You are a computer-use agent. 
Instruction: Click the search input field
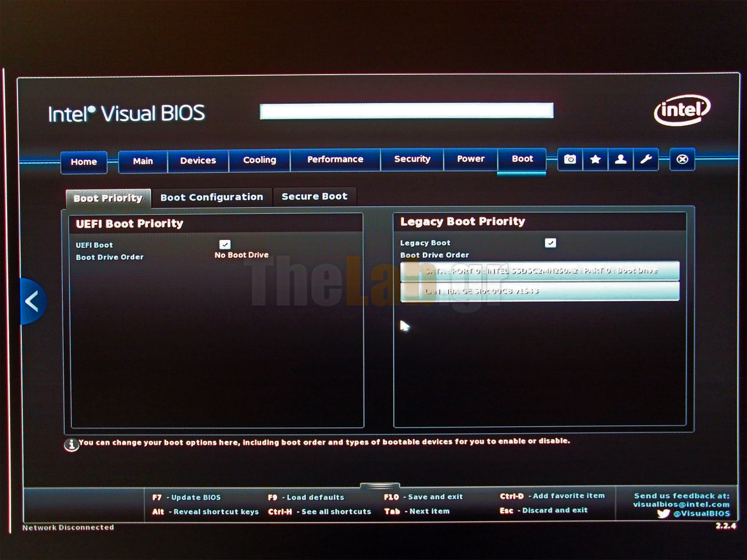(406, 111)
